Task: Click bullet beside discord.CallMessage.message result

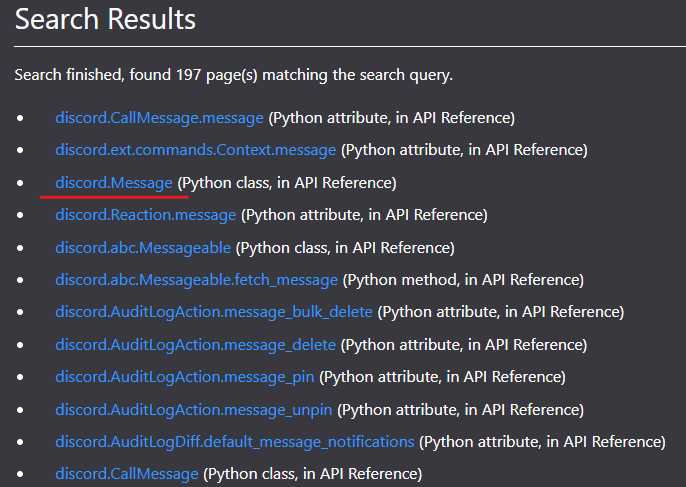Action: (x=20, y=118)
